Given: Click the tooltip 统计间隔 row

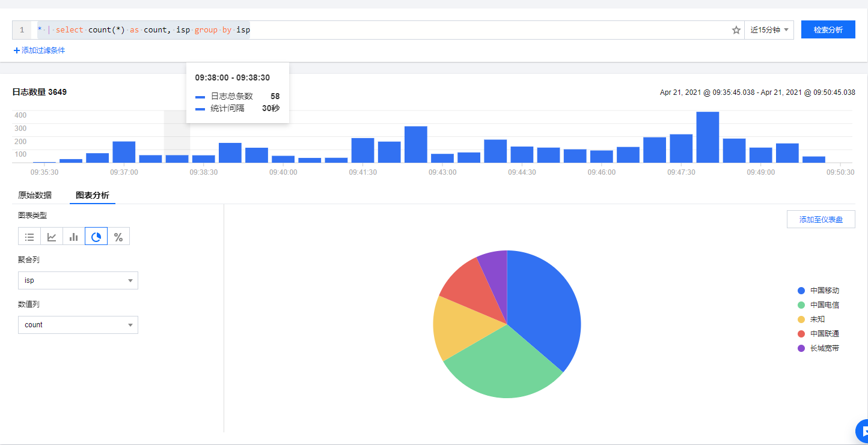Looking at the screenshot, I should (x=237, y=108).
